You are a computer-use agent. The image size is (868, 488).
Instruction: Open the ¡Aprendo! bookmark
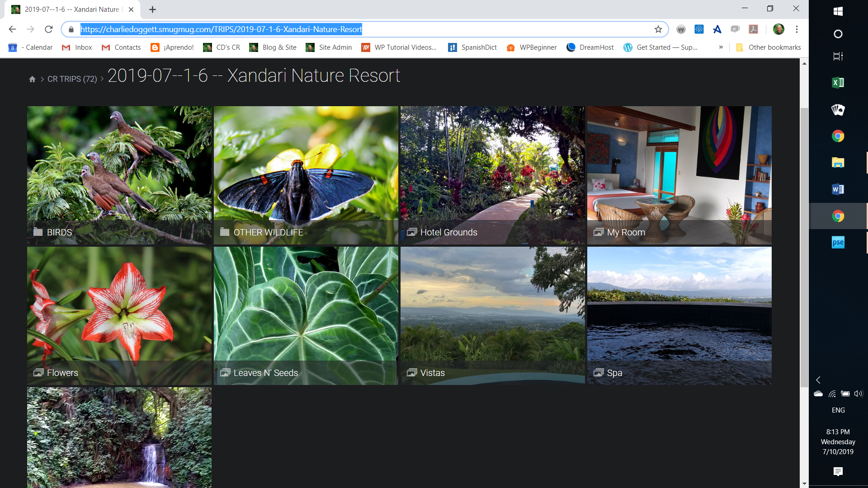(172, 47)
